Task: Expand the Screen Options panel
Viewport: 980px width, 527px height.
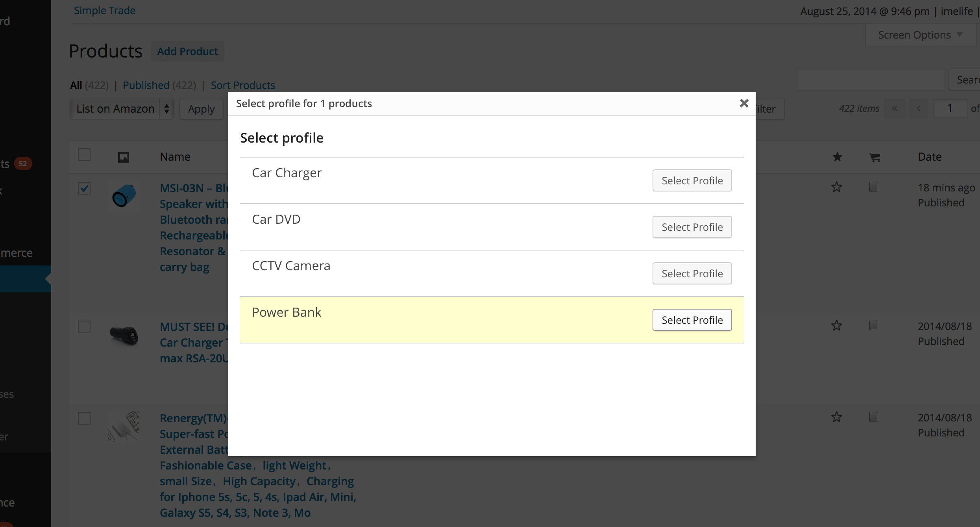Action: (921, 35)
